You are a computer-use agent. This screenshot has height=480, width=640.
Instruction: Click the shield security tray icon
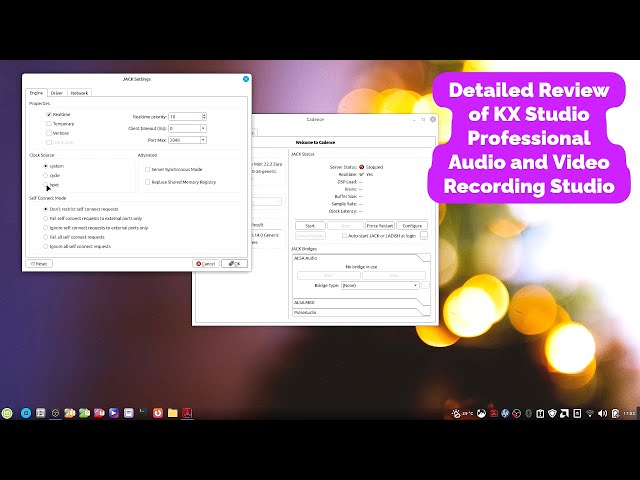click(x=552, y=413)
